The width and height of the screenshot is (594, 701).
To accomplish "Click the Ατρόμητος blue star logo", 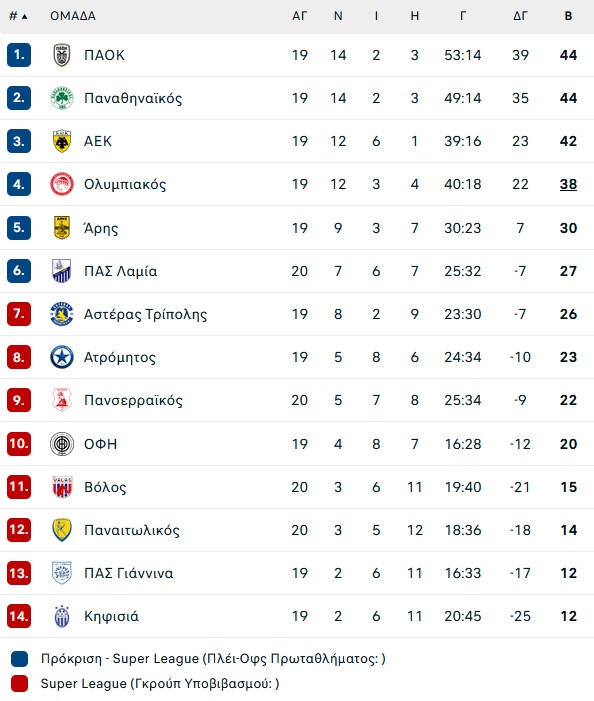I will (x=62, y=357).
